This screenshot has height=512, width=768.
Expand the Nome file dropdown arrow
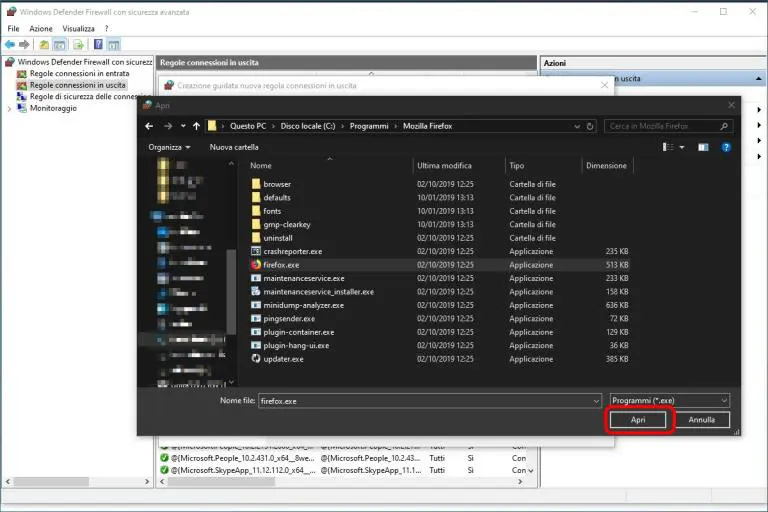(596, 401)
